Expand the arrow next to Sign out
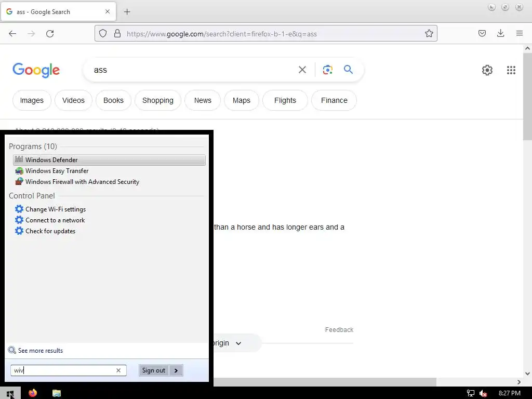 click(x=176, y=370)
